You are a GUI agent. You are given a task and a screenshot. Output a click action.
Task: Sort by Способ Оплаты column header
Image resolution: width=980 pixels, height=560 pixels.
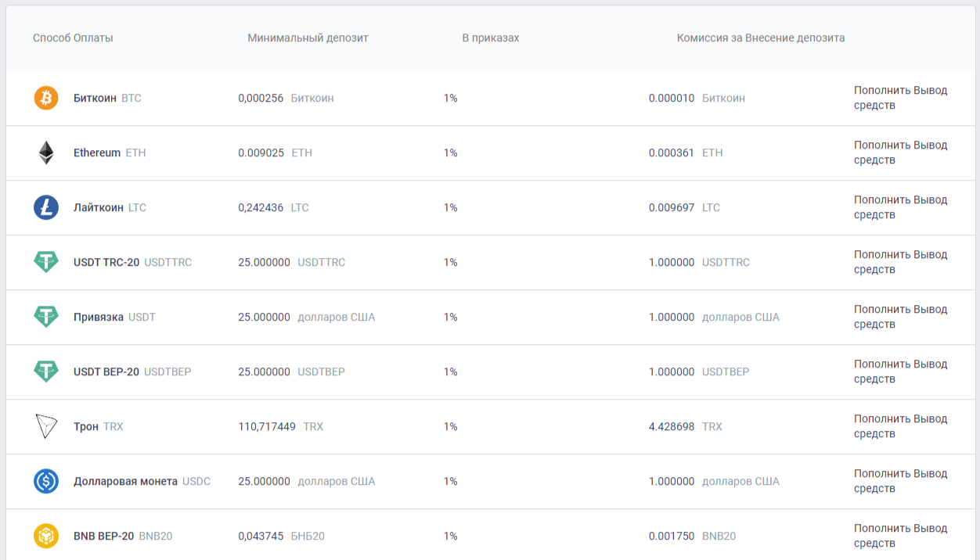(73, 38)
